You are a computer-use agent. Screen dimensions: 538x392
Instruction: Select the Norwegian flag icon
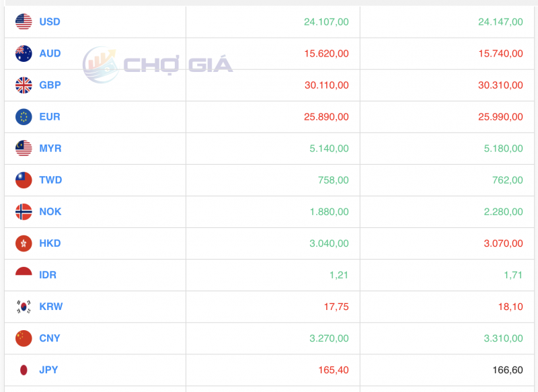click(24, 212)
